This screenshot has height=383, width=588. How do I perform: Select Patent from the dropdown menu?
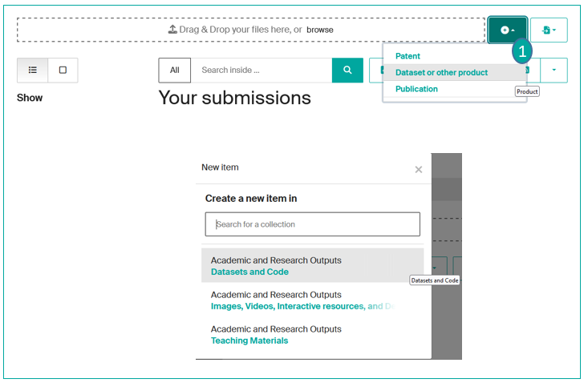408,56
